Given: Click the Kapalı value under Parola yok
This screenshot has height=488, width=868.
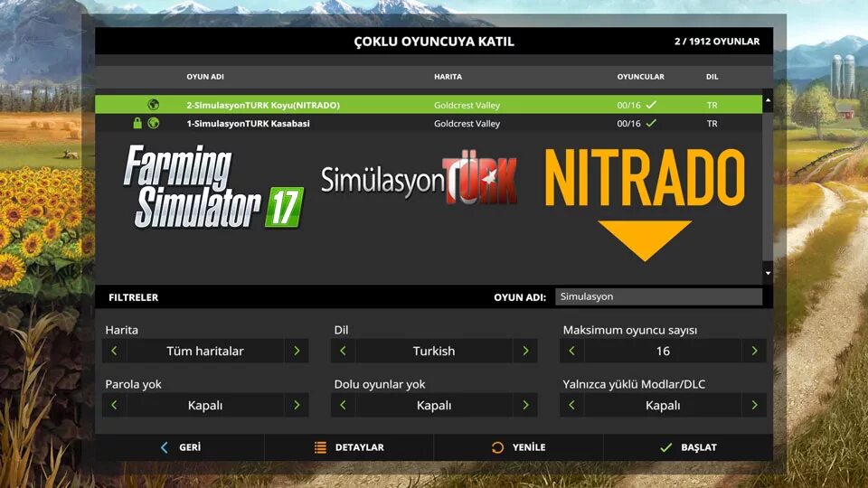Looking at the screenshot, I should tap(205, 405).
